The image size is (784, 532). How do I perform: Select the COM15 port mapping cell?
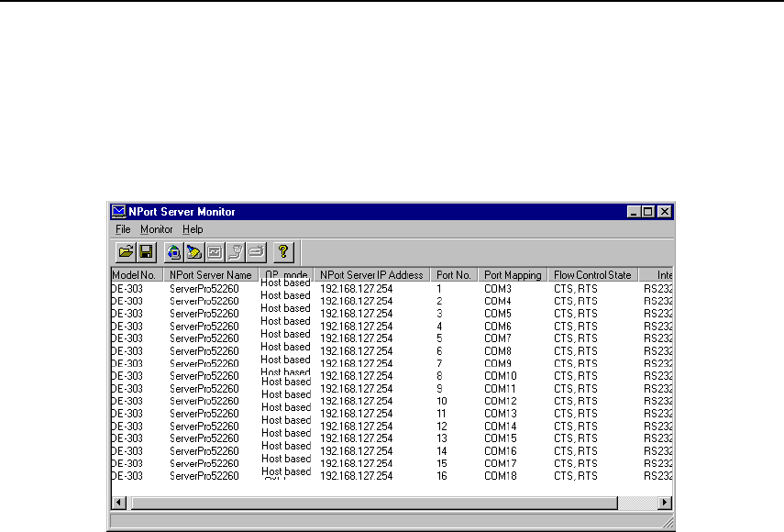click(501, 438)
